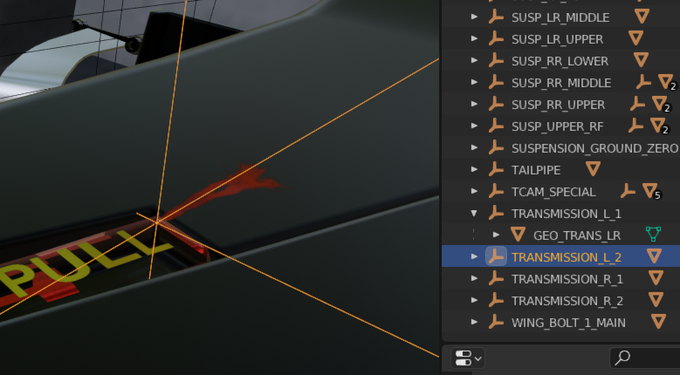
Task: Click child mesh icon beside SUSP_LR_MIDDLE
Action: tap(642, 16)
